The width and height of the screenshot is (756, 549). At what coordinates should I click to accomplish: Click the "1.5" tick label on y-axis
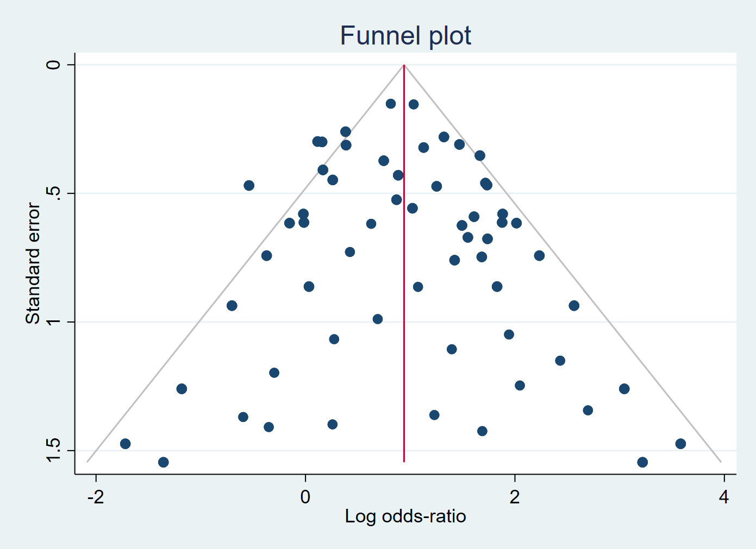tap(53, 450)
